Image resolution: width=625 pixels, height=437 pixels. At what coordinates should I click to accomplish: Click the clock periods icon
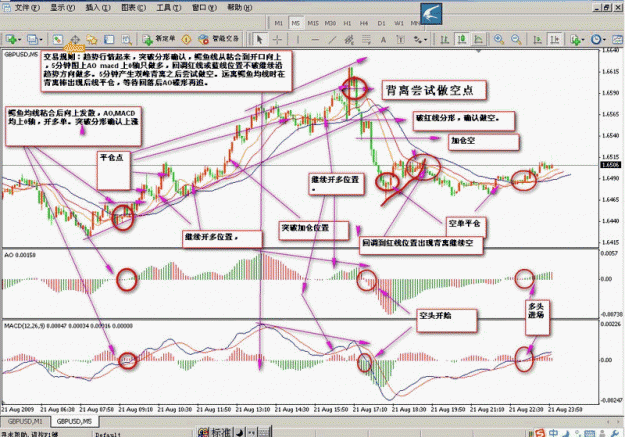596,39
